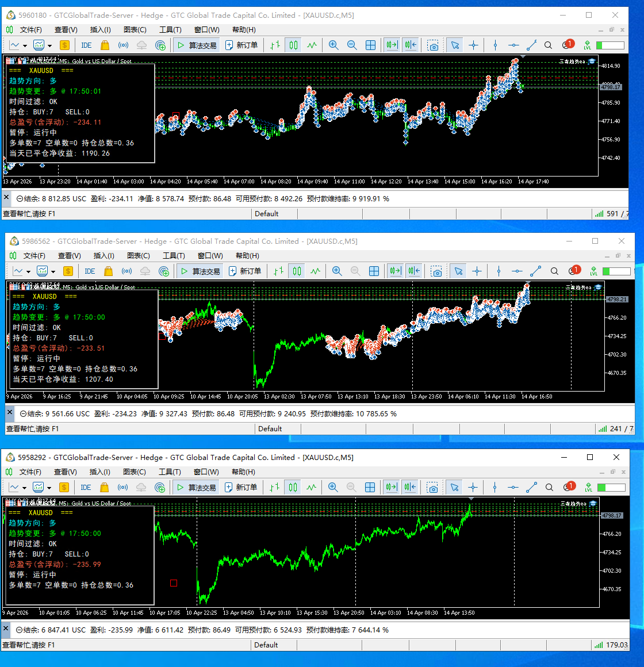Open Market bag icon in bottom 5958292 window
The height and width of the screenshot is (667, 644).
[x=104, y=488]
